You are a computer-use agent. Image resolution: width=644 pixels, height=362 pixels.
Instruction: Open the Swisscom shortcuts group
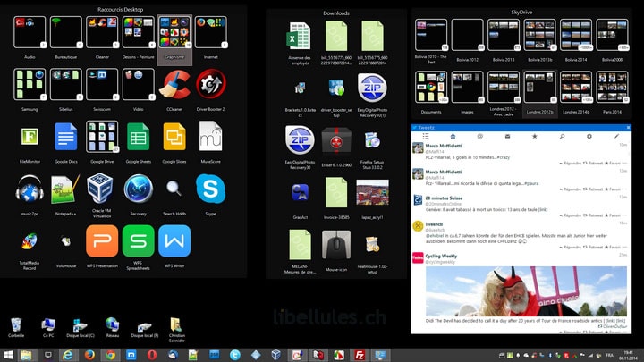point(102,85)
